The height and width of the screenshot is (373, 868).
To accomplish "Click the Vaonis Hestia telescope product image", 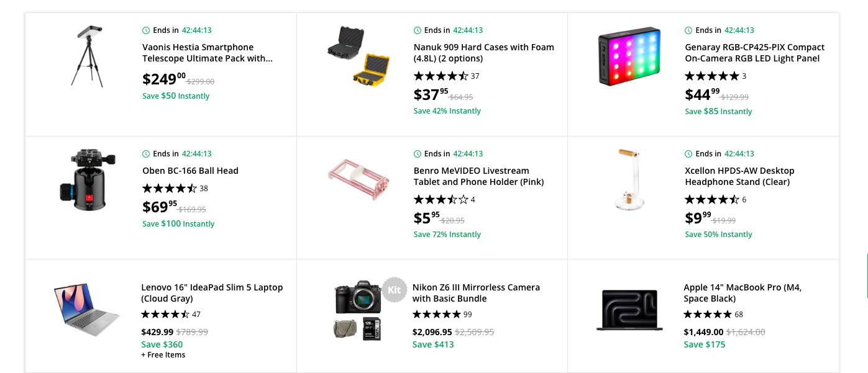I will coord(87,56).
